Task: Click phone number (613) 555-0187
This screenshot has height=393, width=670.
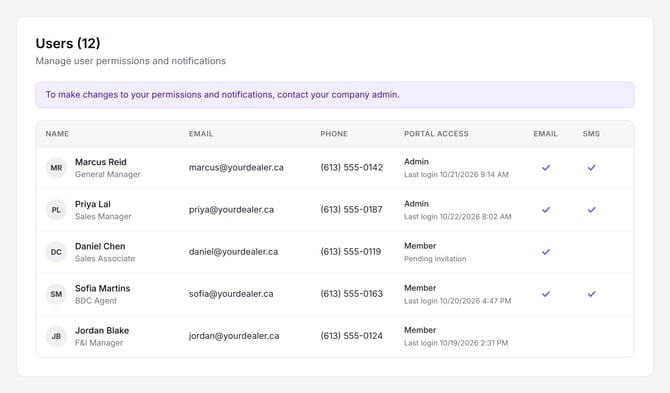Action: pyautogui.click(x=352, y=210)
